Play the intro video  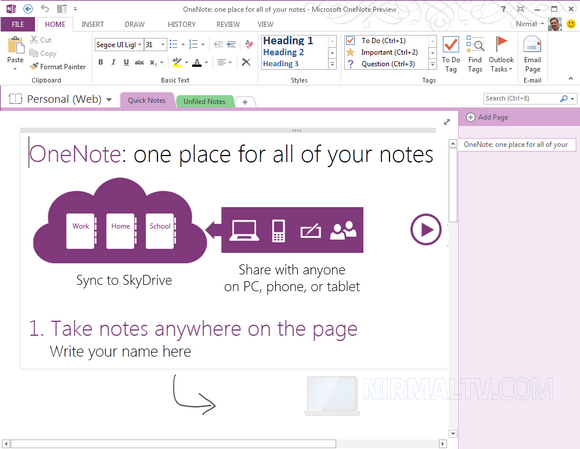point(426,229)
